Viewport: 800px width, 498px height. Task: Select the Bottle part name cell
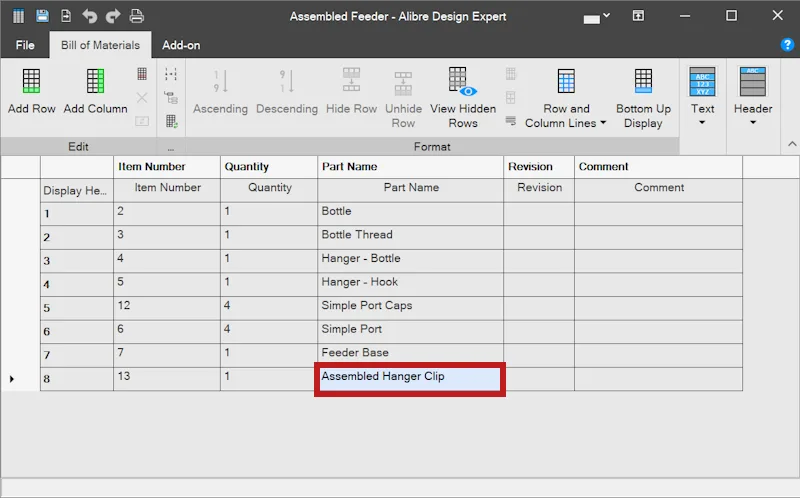point(410,214)
